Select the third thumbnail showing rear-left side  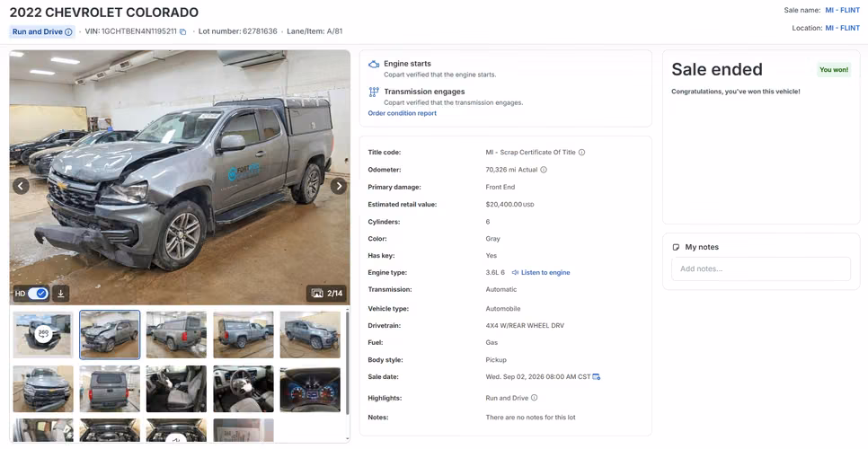pos(176,335)
